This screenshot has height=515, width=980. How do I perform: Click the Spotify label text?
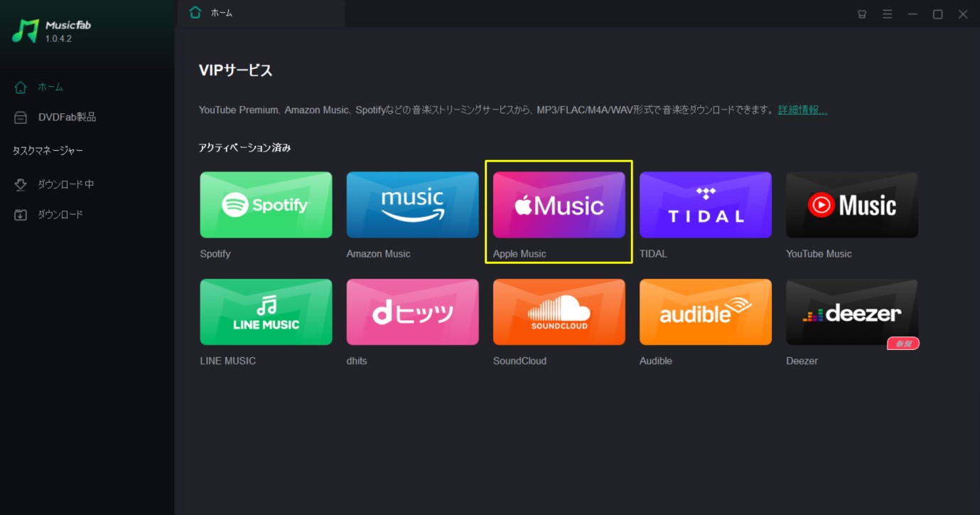215,254
